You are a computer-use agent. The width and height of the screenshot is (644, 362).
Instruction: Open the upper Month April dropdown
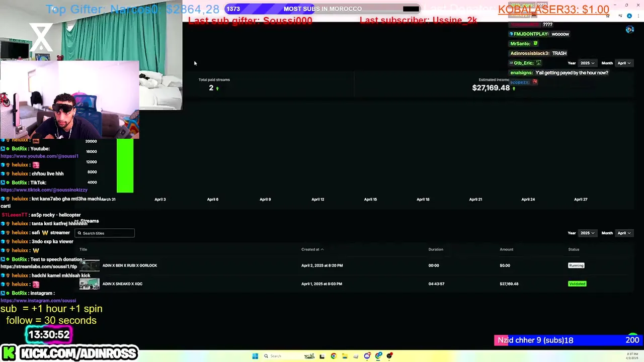point(624,63)
